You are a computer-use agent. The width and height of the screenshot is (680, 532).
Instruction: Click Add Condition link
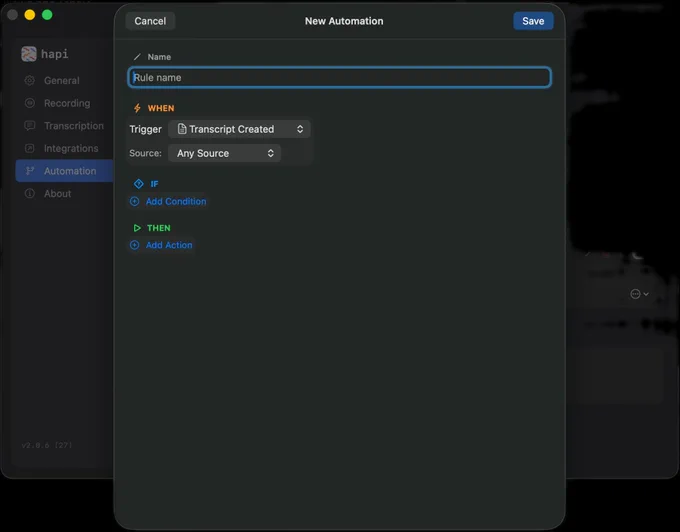pyautogui.click(x=176, y=201)
